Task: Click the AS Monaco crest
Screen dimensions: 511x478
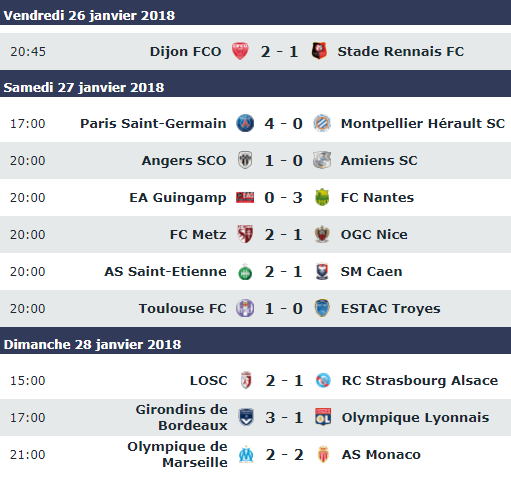Action: 323,454
